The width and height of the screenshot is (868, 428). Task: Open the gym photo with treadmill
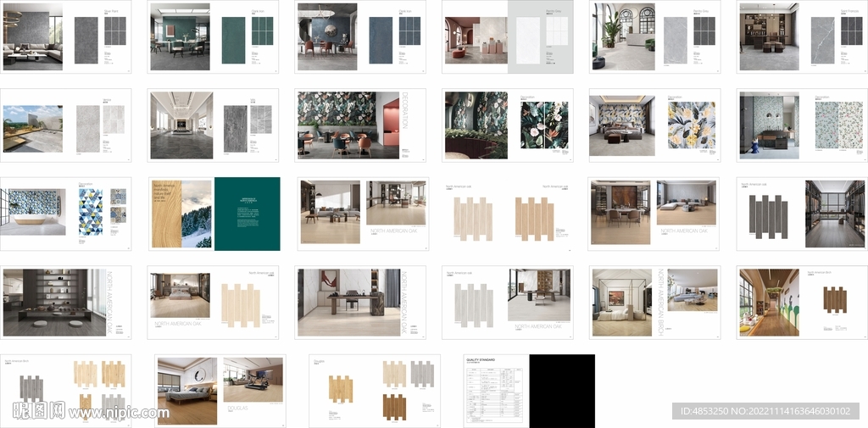[253, 380]
